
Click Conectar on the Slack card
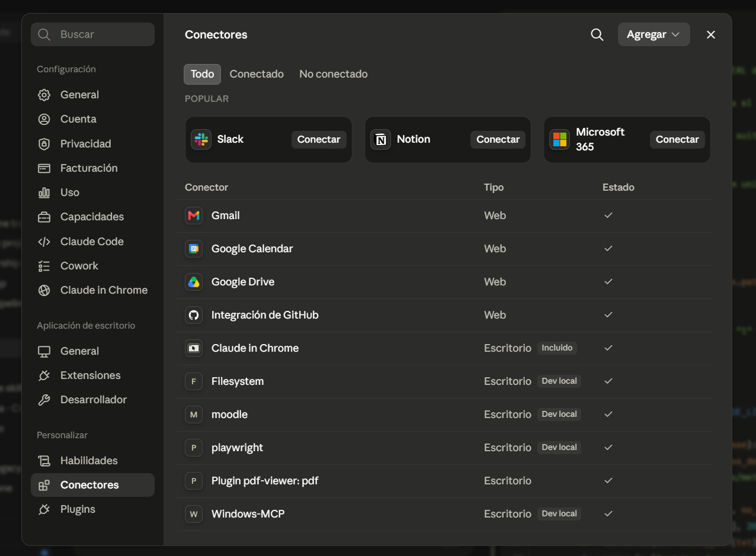(x=319, y=139)
